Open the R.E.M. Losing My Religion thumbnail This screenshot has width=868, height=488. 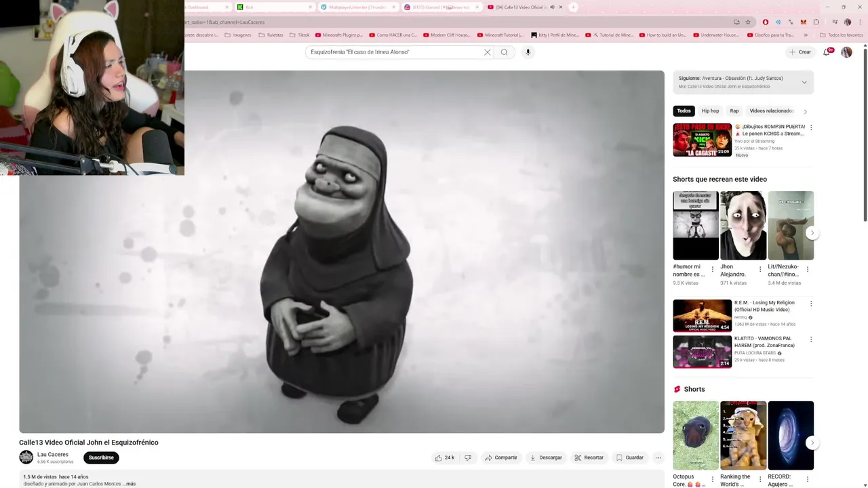click(702, 315)
